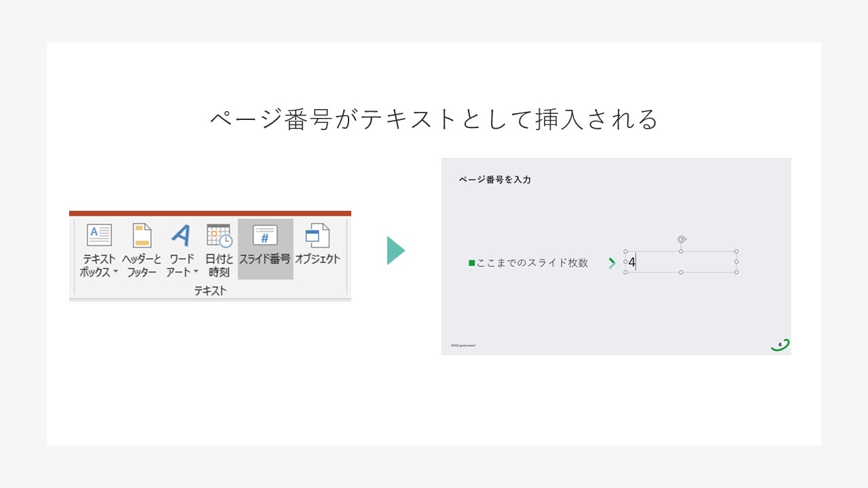Insert an オブジェクト
Screen dimensions: 868x488
pos(317,245)
